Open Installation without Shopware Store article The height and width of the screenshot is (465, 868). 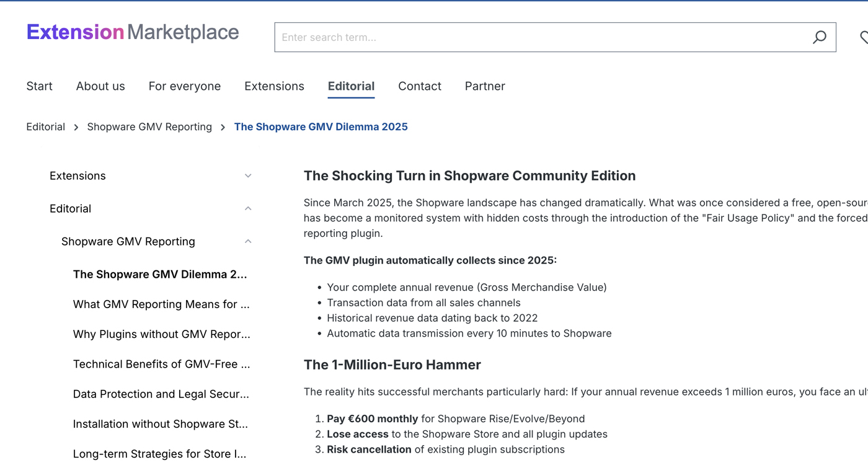[161, 424]
